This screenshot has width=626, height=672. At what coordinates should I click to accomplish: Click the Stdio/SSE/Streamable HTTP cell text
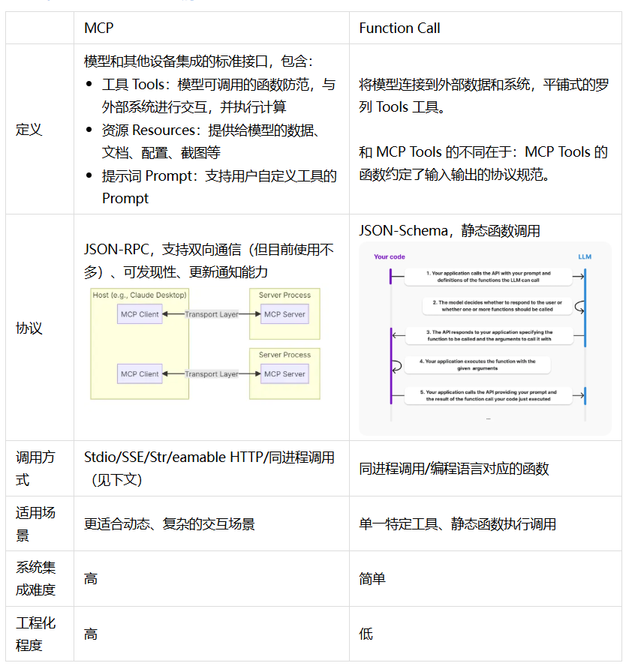209,469
